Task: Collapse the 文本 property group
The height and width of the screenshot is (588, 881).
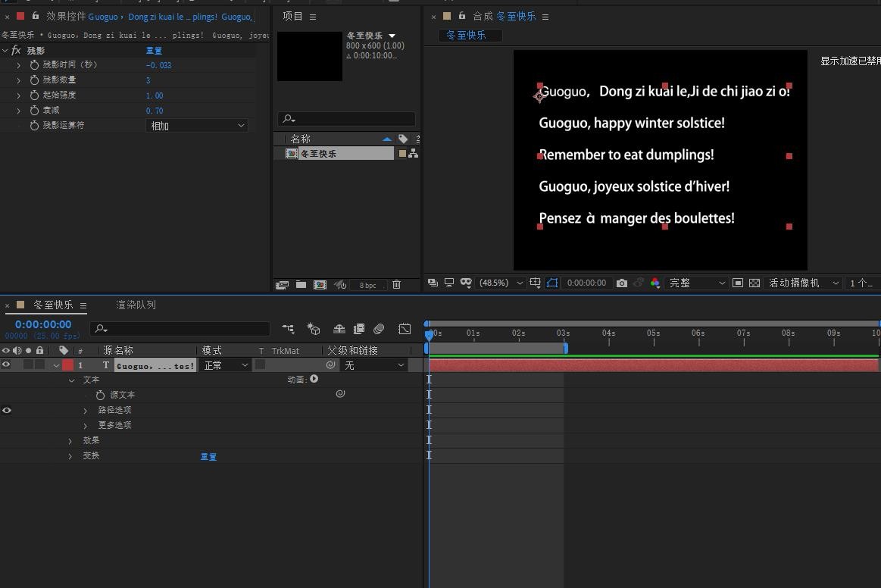Action: 71,380
